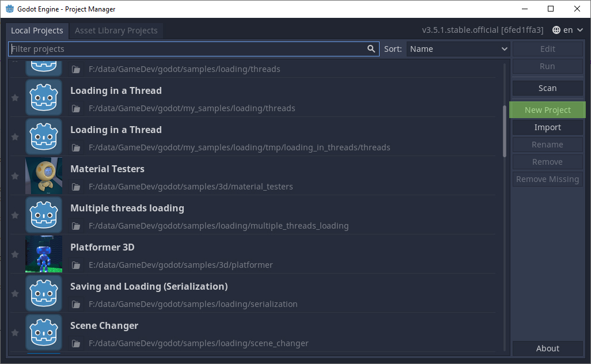Image resolution: width=591 pixels, height=364 pixels.
Task: Click path E:/data/GameDev/godot/samples/3d/platformer
Action: [x=181, y=266]
